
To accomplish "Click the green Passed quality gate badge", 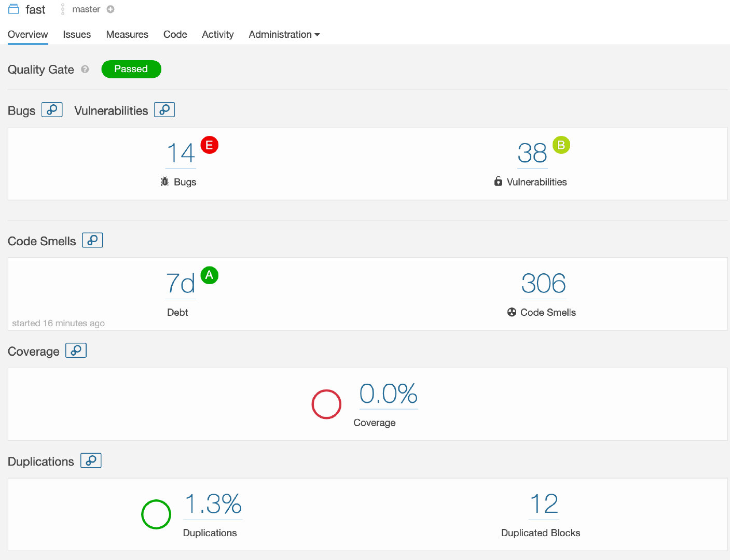I will [x=131, y=69].
